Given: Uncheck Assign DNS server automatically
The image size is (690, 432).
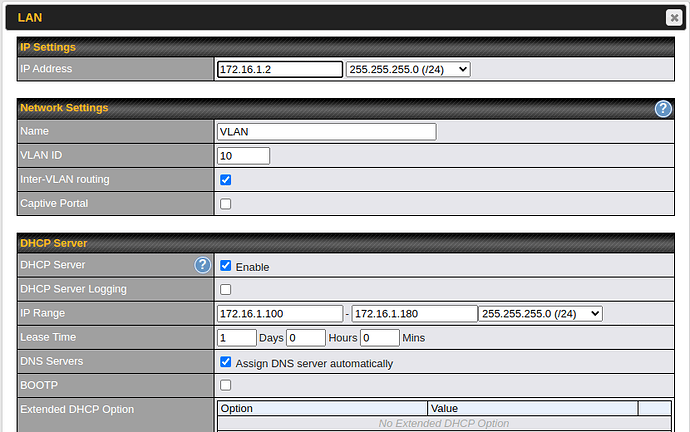Looking at the screenshot, I should [x=226, y=362].
